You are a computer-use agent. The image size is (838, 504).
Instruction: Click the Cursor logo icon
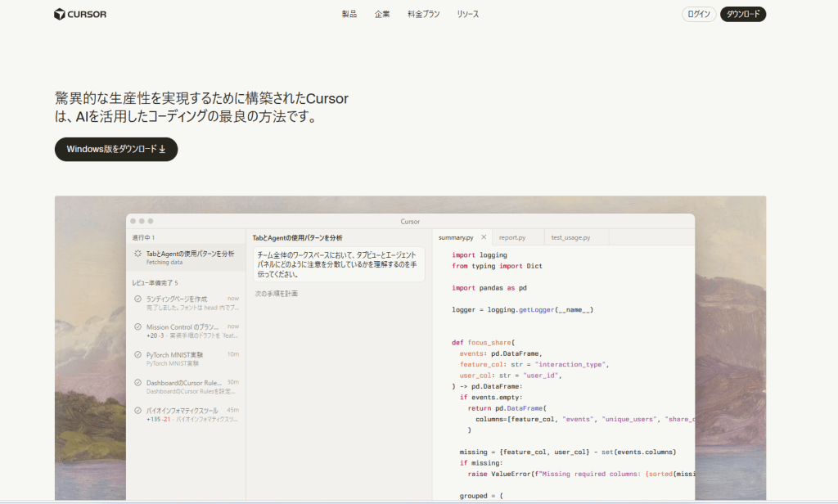tap(59, 14)
